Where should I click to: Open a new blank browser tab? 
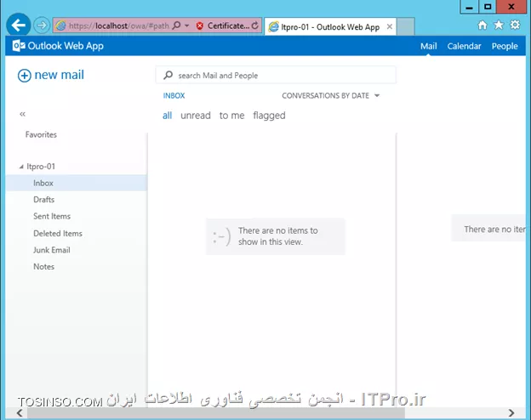point(406,26)
